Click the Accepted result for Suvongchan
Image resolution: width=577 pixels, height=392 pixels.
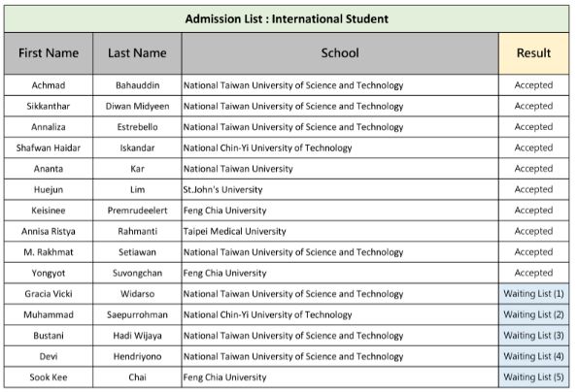[534, 273]
